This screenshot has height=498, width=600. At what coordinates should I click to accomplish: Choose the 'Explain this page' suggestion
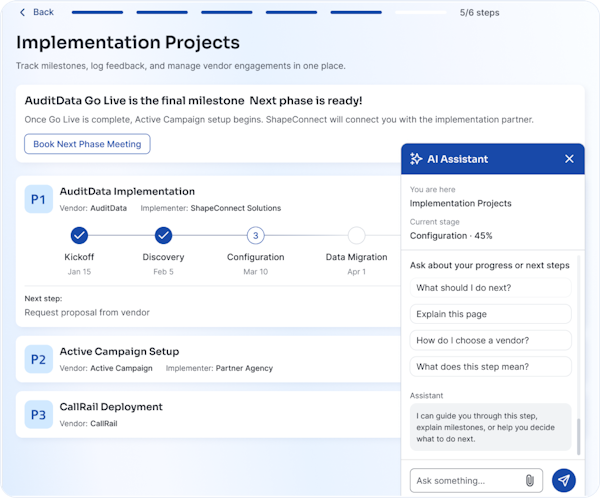tap(491, 314)
